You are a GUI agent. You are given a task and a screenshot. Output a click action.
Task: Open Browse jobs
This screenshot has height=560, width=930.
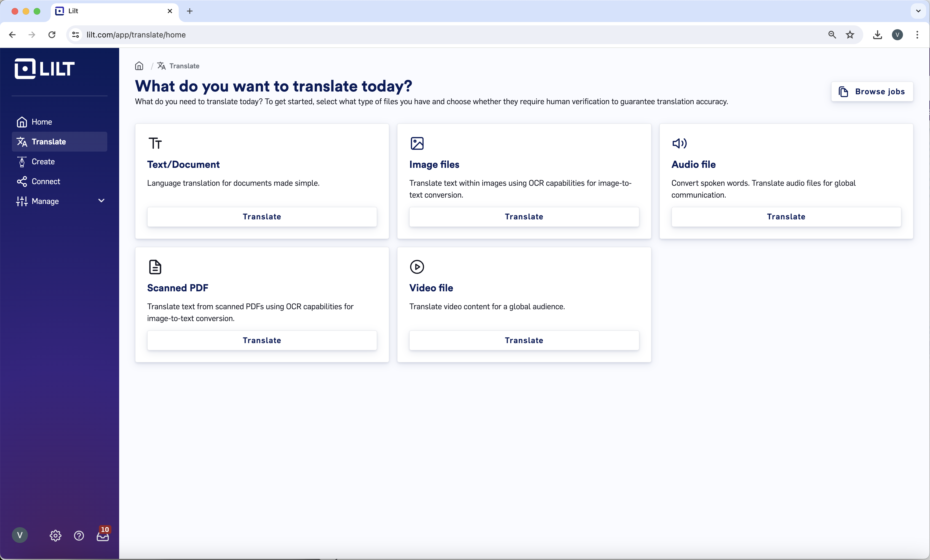pos(872,92)
